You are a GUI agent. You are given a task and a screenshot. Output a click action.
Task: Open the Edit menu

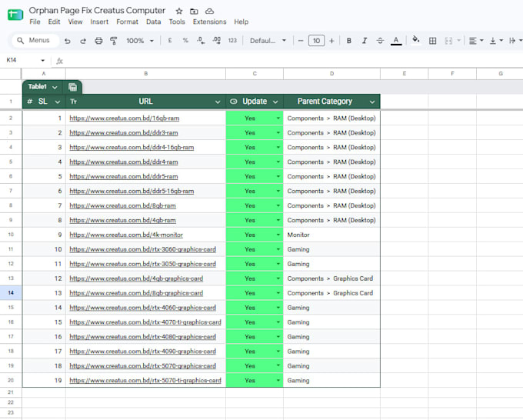pyautogui.click(x=54, y=22)
